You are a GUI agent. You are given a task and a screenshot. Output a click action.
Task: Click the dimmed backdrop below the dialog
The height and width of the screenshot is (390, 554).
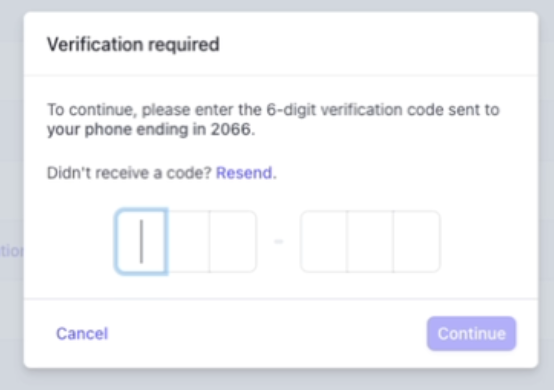point(277,380)
